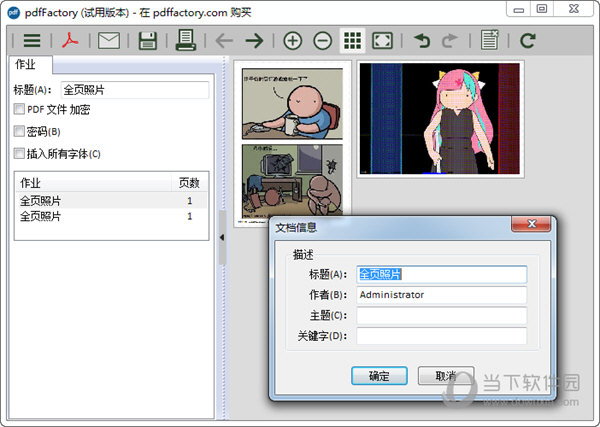Send PDF via email envelope icon

point(109,41)
